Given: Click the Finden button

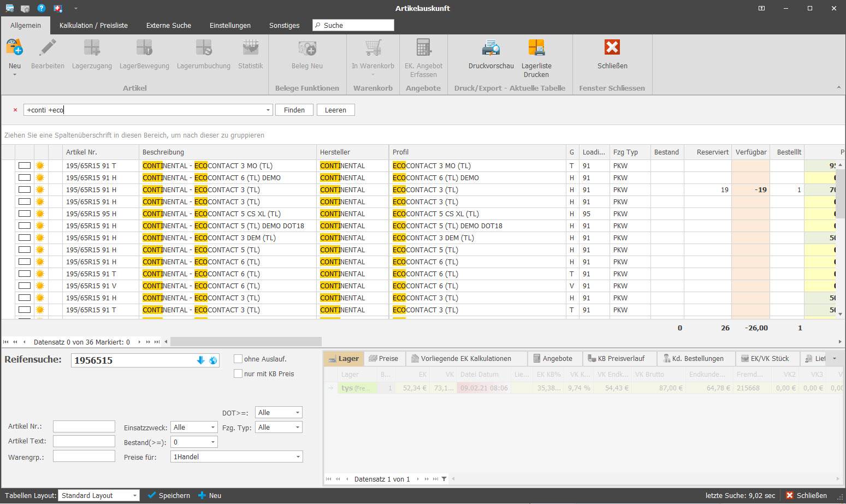Looking at the screenshot, I should pyautogui.click(x=294, y=110).
